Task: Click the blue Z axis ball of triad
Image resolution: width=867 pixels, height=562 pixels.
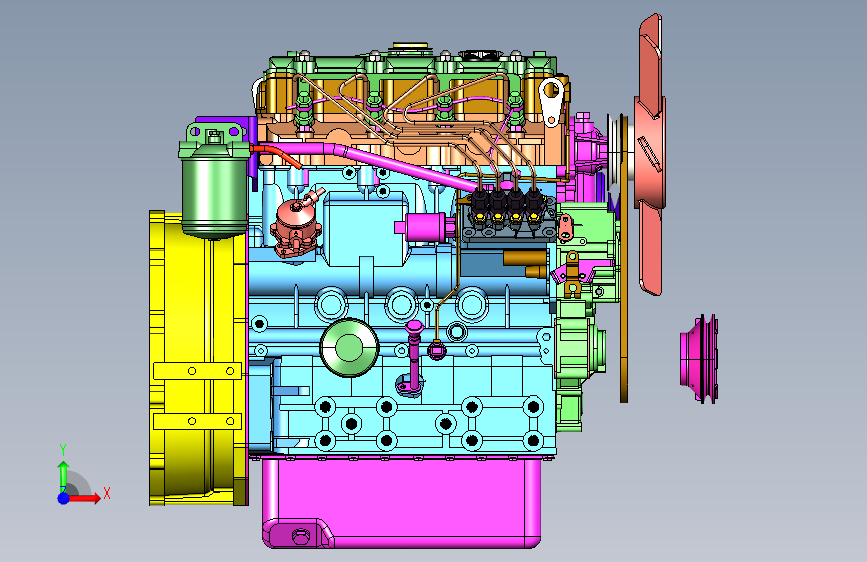Action: point(64,498)
